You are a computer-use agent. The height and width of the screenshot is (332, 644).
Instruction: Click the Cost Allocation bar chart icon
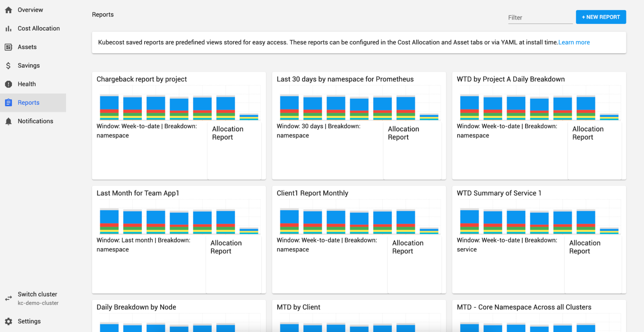point(9,29)
